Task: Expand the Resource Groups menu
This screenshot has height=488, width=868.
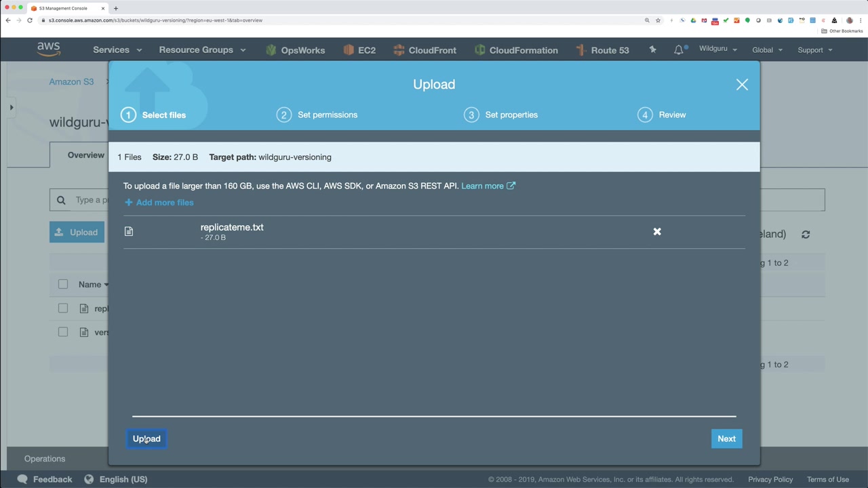Action: pos(202,50)
